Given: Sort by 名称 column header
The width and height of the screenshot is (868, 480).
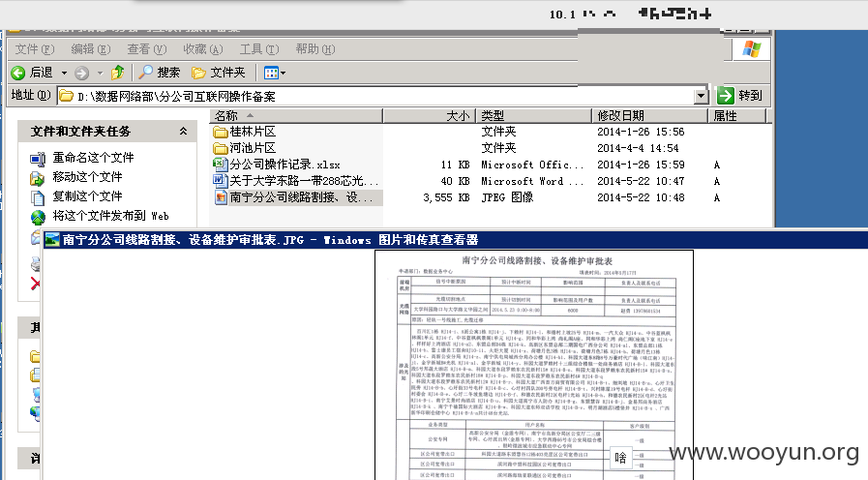Looking at the screenshot, I should click(x=295, y=116).
